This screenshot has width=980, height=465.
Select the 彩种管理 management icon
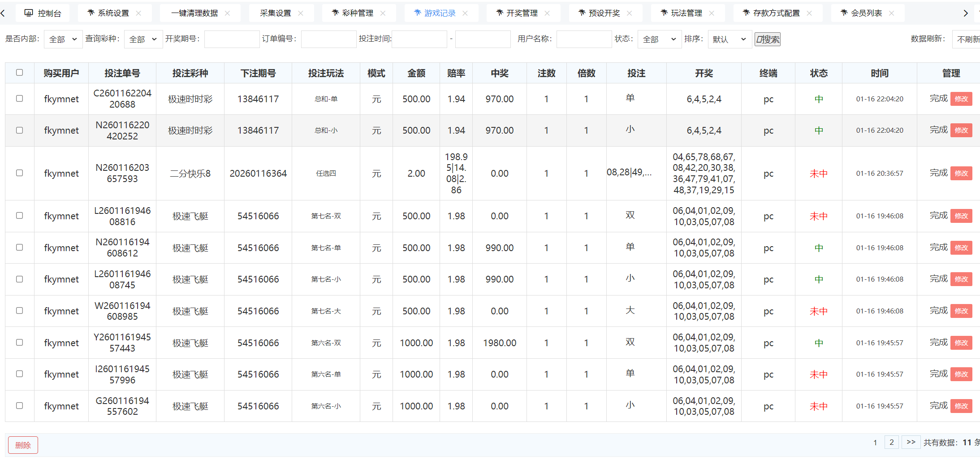click(335, 13)
